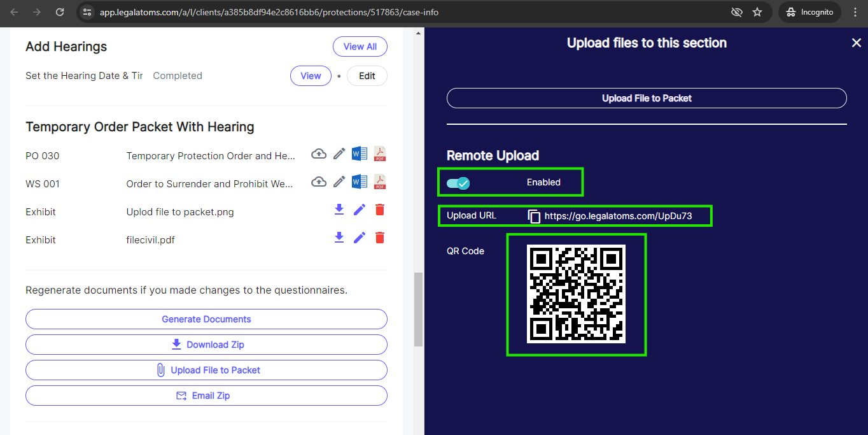Close the Upload files panel
868x435 pixels.
point(857,43)
